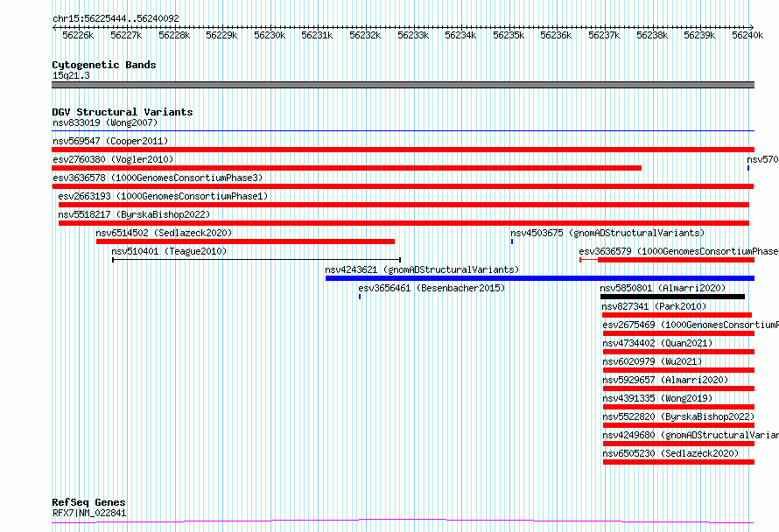This screenshot has height=532, width=779.
Task: Click the 56240k ruler tick label
Action: coord(747,35)
